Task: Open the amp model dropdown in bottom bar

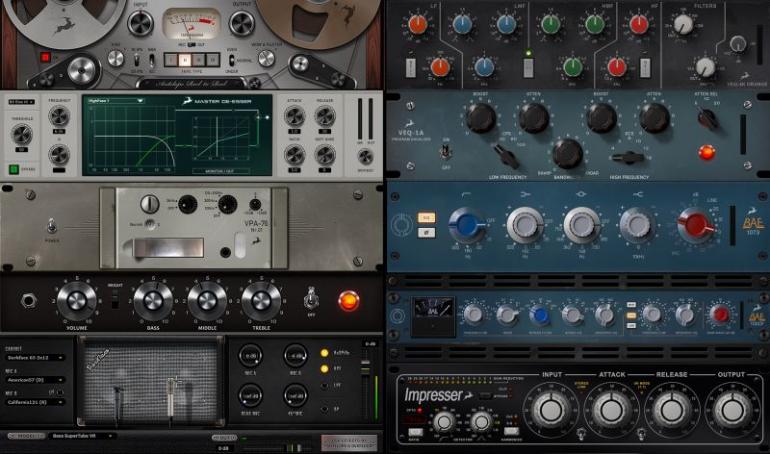Action: coord(82,436)
